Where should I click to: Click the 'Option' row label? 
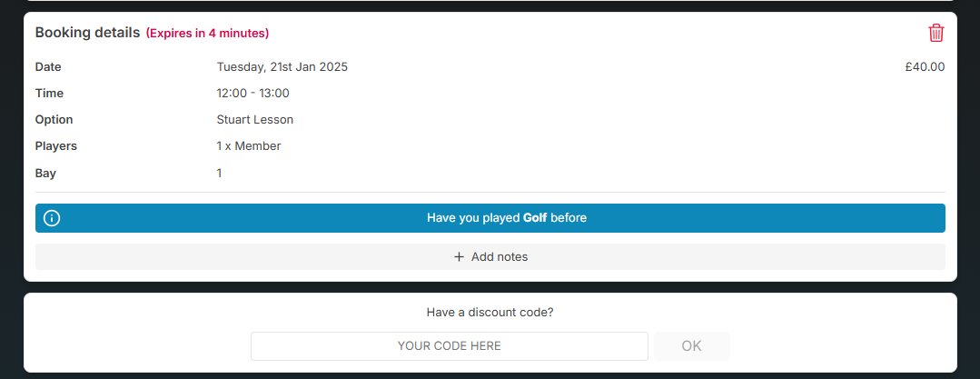point(54,120)
